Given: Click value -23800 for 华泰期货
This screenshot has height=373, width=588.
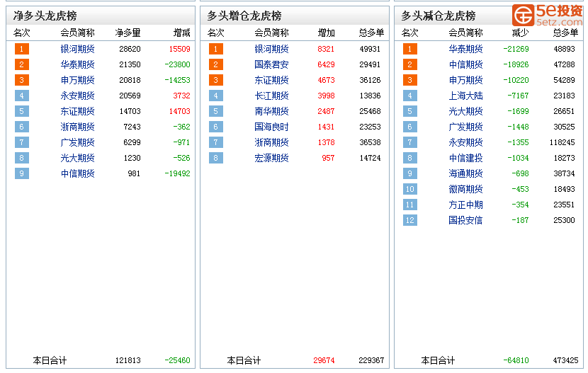Looking at the screenshot, I should point(177,64).
